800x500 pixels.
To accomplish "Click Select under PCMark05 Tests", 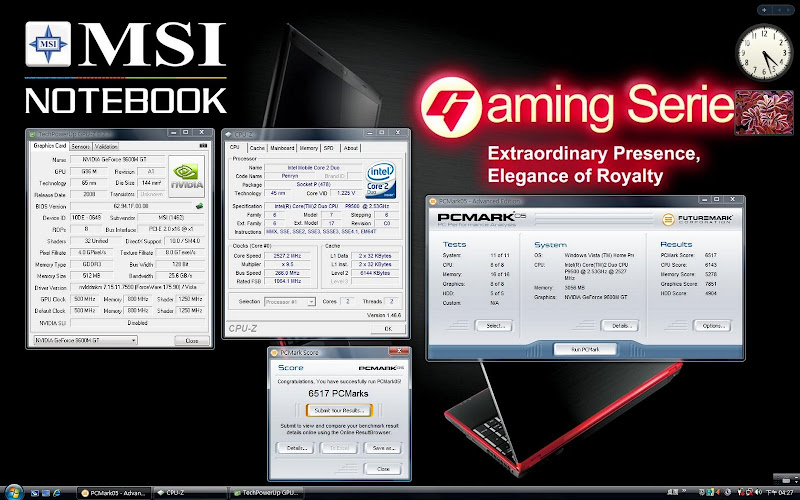I will point(493,326).
